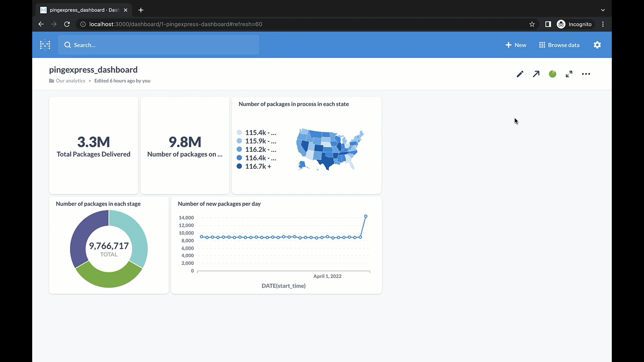644x362 pixels.
Task: Toggle the green auto-refresh timer indicator
Action: pos(552,74)
